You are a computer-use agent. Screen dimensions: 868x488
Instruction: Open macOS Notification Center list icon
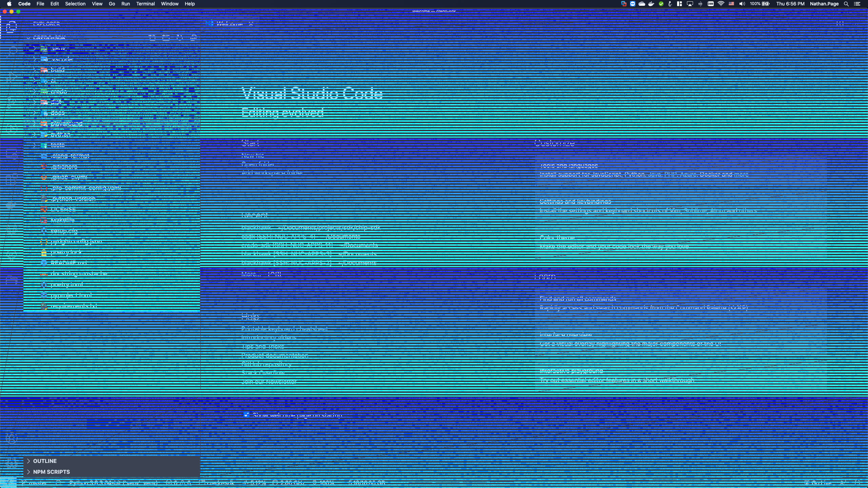pos(857,4)
